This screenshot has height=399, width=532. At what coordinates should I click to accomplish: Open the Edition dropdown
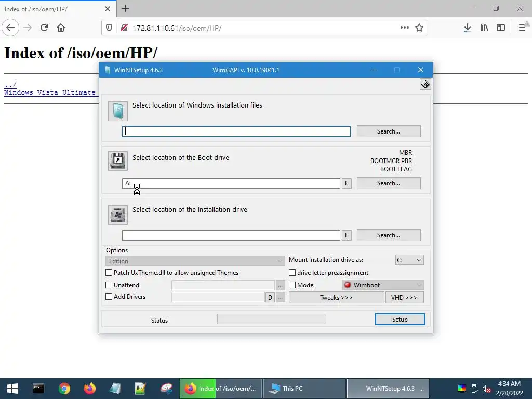pyautogui.click(x=195, y=261)
